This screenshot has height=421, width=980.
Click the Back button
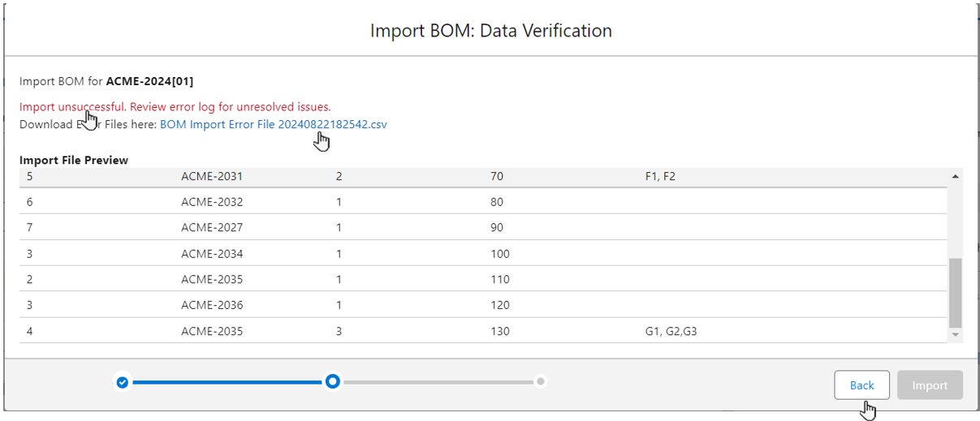(861, 385)
